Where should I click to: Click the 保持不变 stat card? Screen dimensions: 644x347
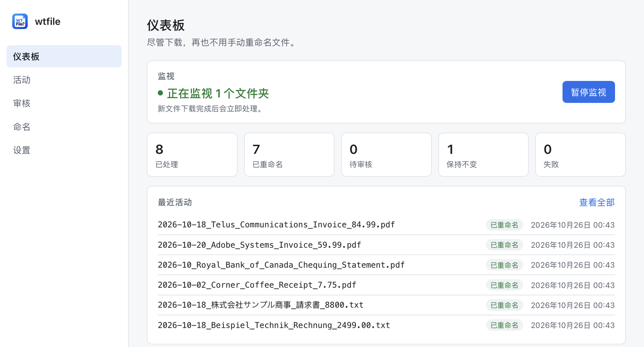[483, 155]
